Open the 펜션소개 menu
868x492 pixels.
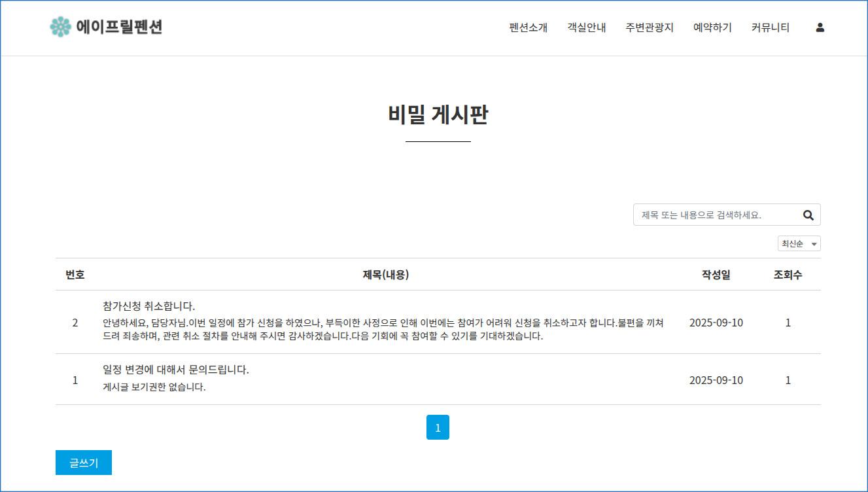(528, 27)
